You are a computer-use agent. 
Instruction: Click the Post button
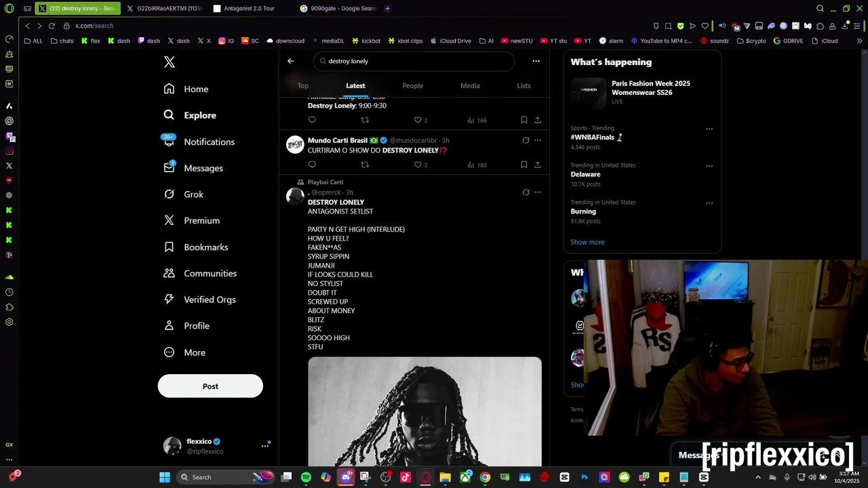(210, 386)
